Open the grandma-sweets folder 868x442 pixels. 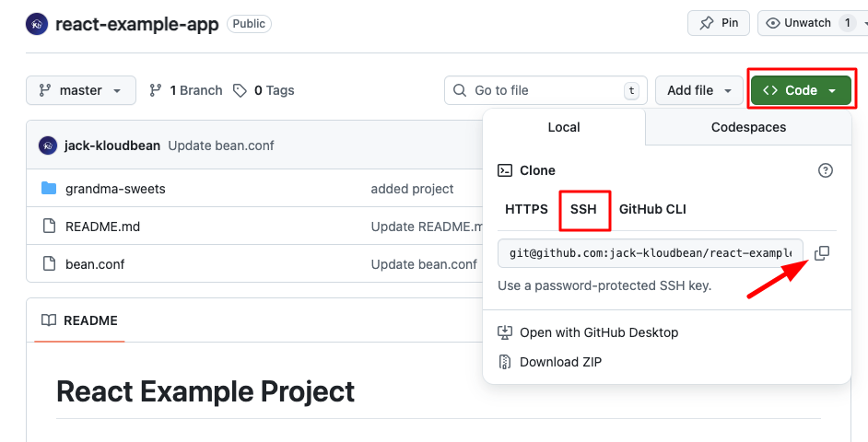tap(115, 189)
